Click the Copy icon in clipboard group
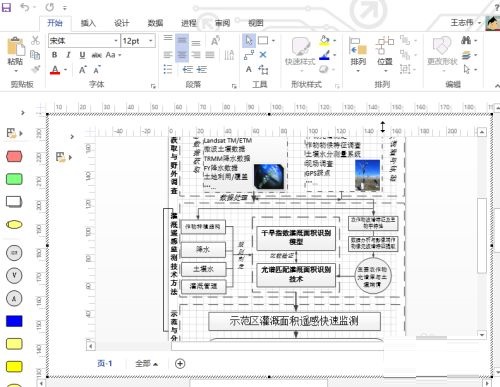500x387 pixels. (35, 55)
